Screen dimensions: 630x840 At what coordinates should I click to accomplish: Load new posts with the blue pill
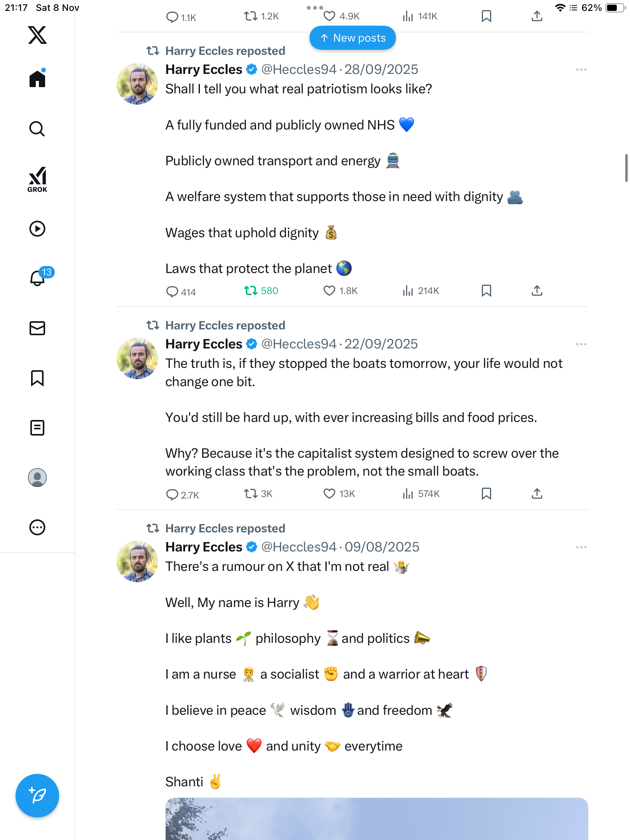[x=353, y=38]
